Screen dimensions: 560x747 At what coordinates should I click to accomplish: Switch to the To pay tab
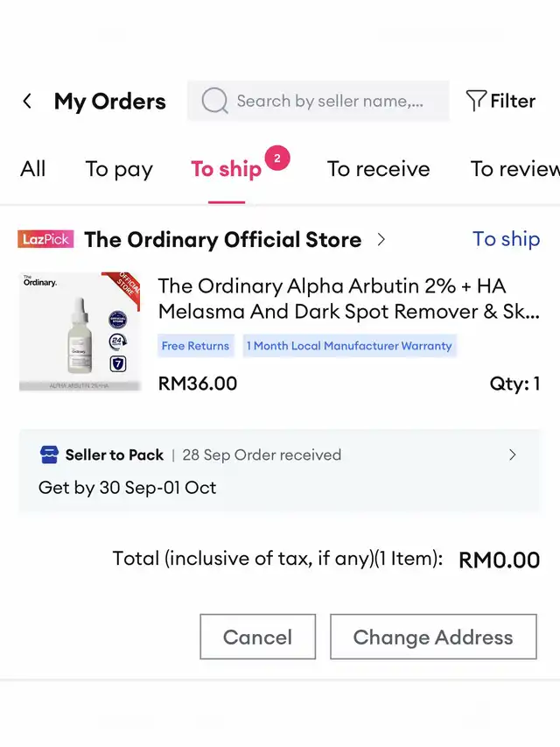pyautogui.click(x=119, y=169)
